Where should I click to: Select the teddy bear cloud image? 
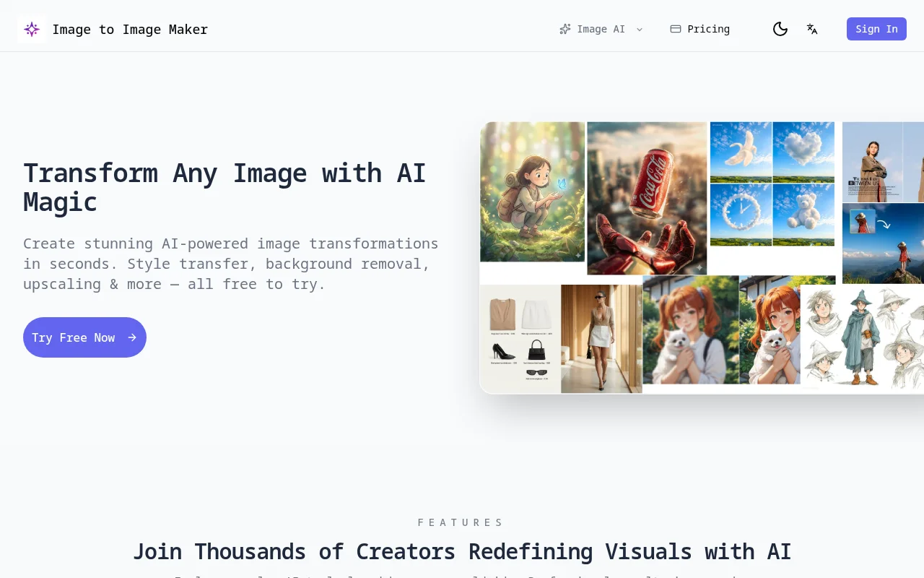[x=803, y=215]
